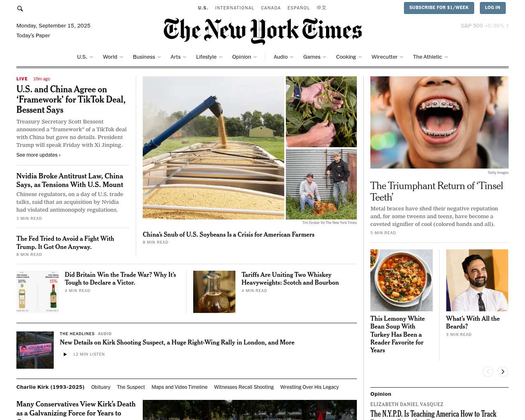This screenshot has width=525, height=420.
Task: Switch to the International edition
Action: [235, 8]
